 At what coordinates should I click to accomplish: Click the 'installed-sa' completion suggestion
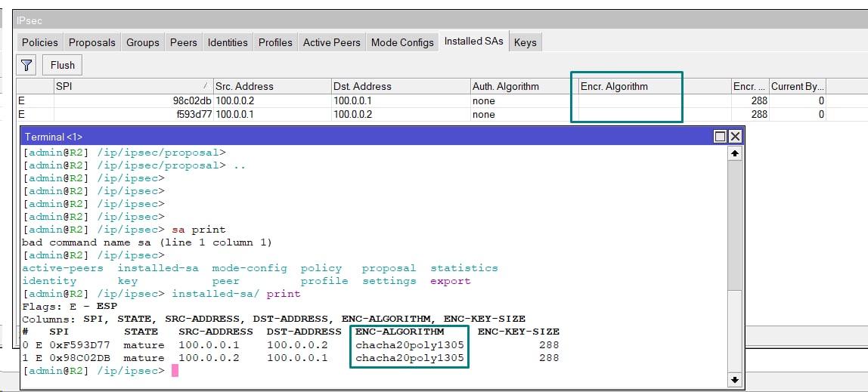coord(158,268)
